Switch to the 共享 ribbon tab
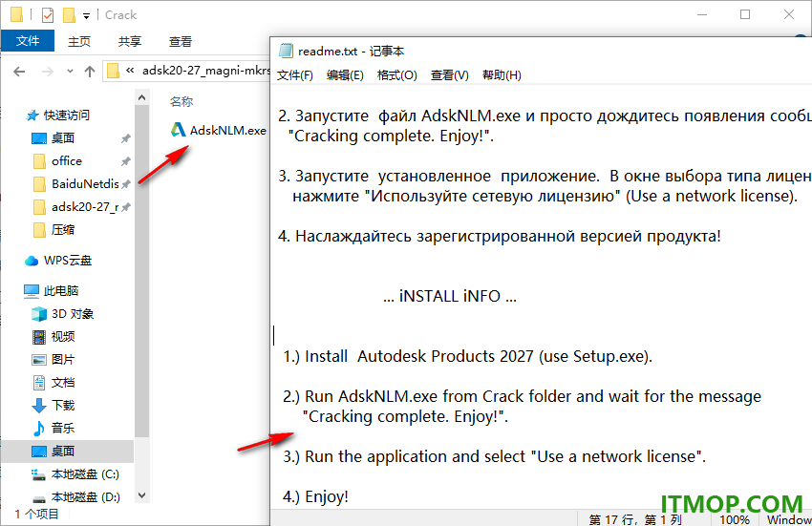This screenshot has height=526, width=812. tap(130, 41)
